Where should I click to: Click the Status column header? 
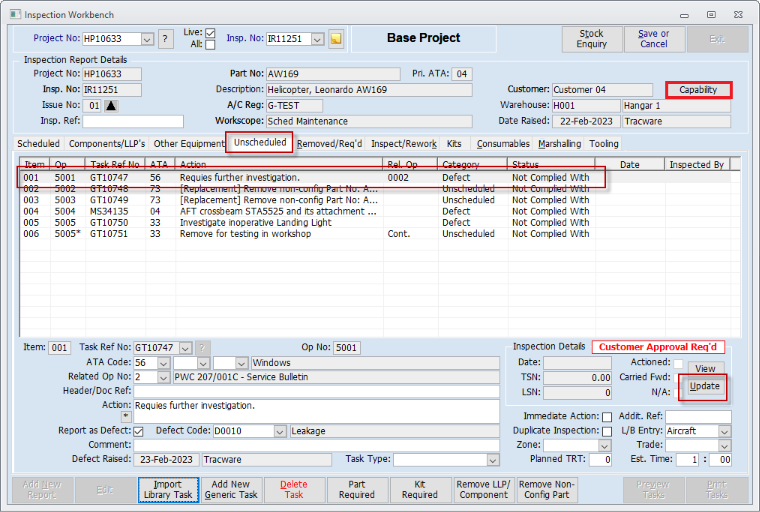552,164
